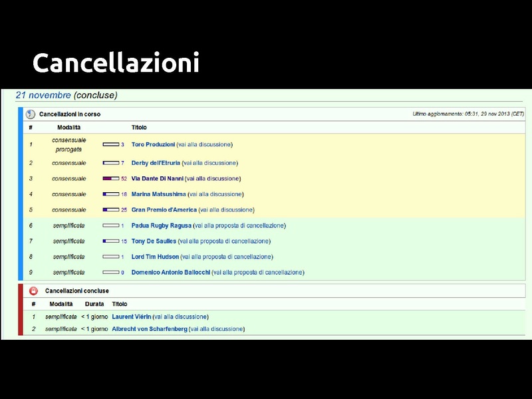This screenshot has width=532, height=399.
Task: Open the Toro Produzioni article link
Action: [154, 144]
